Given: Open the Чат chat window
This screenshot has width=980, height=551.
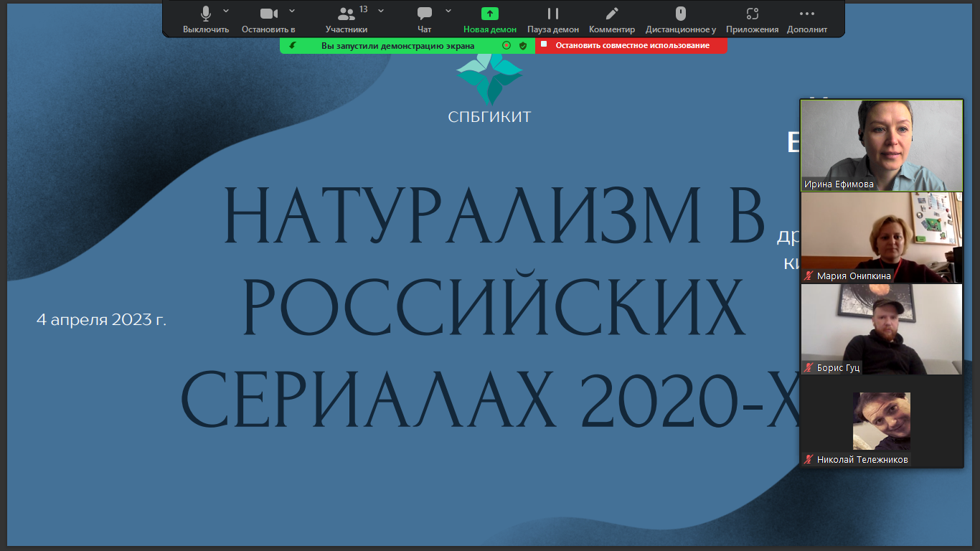Looking at the screenshot, I should click(424, 14).
